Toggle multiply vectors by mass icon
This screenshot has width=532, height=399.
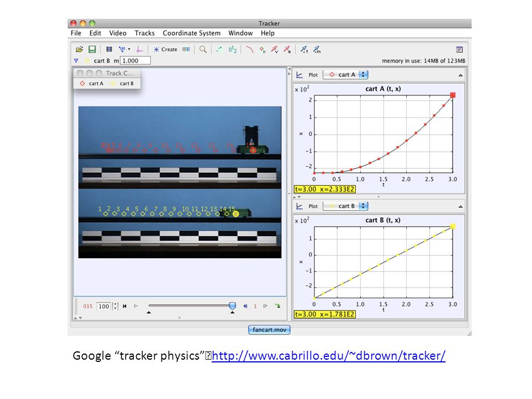[317, 49]
